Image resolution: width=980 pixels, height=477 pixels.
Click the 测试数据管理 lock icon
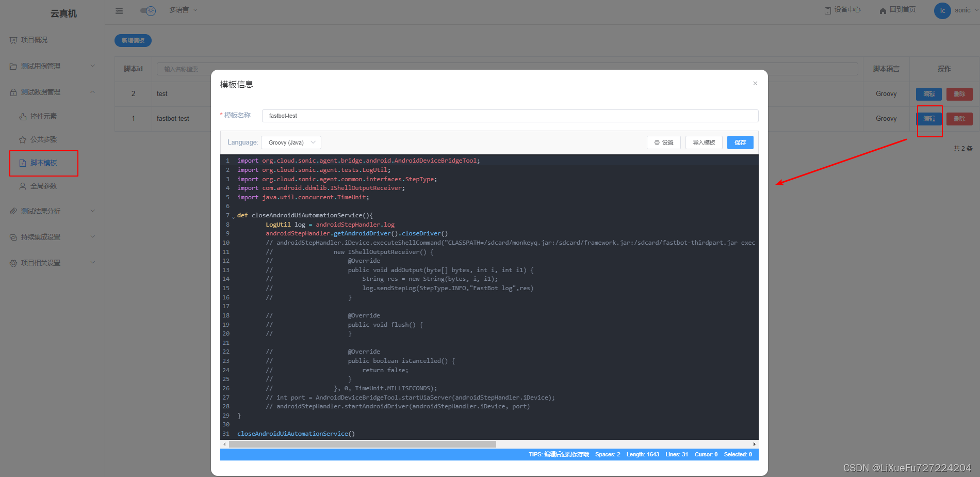[13, 92]
